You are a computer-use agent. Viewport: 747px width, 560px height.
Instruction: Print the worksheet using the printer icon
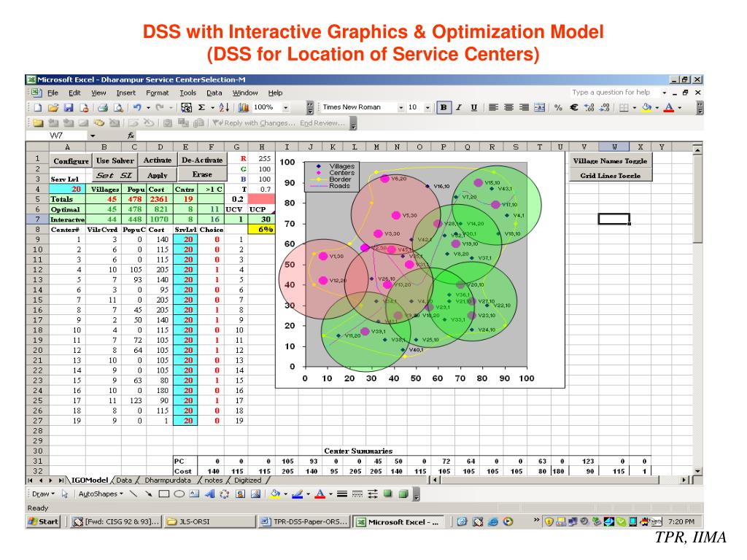click(x=102, y=108)
